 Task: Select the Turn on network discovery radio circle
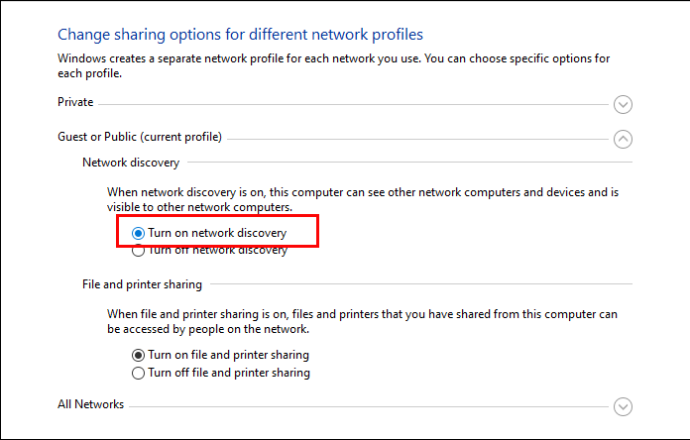[138, 233]
